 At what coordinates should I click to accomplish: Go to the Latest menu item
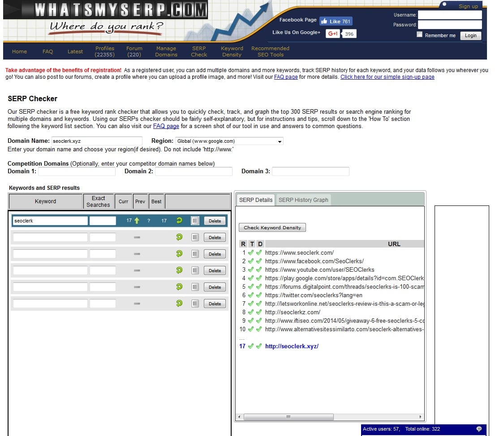point(75,51)
